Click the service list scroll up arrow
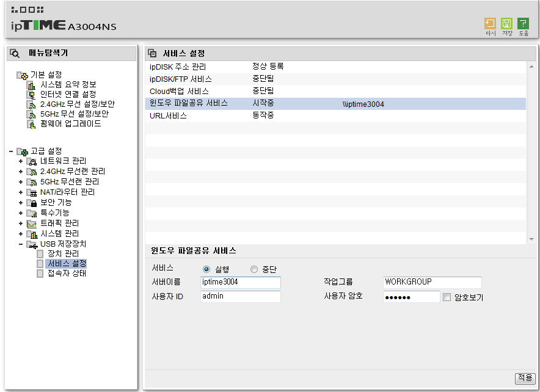The image size is (540, 392). [531, 67]
